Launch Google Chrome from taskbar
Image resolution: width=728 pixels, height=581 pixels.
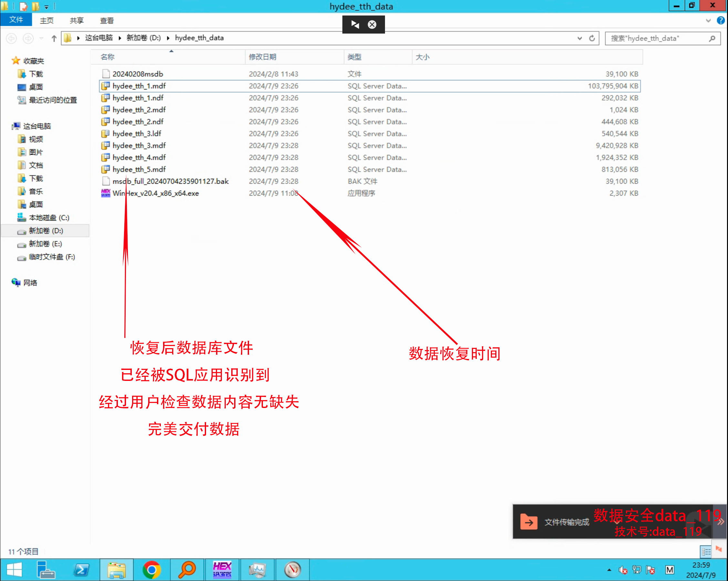point(151,570)
